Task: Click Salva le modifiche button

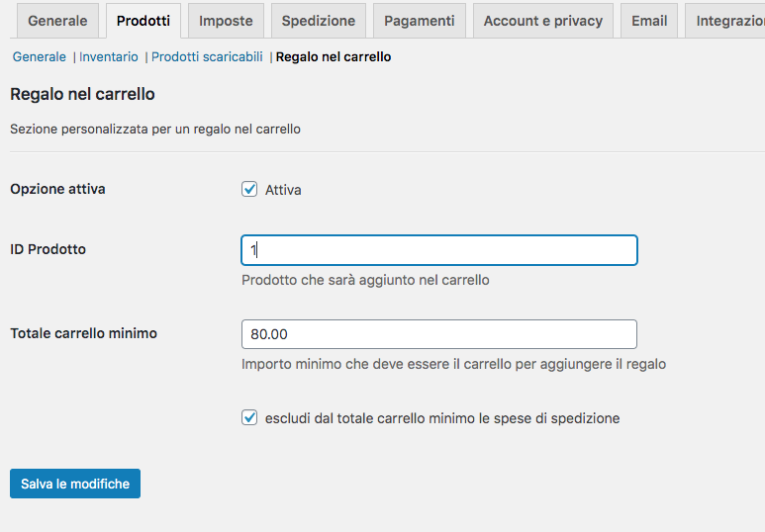Action: coord(75,484)
